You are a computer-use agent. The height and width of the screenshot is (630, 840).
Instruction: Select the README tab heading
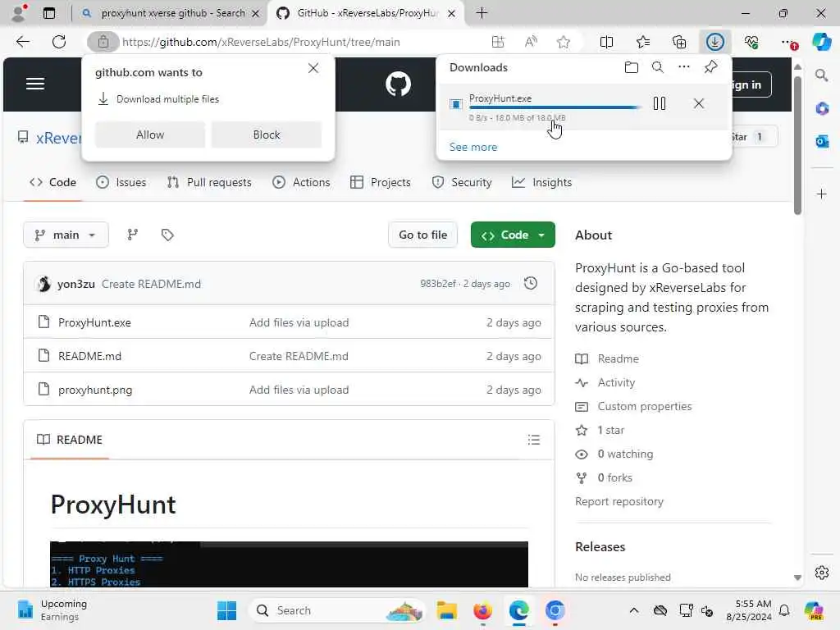point(70,440)
